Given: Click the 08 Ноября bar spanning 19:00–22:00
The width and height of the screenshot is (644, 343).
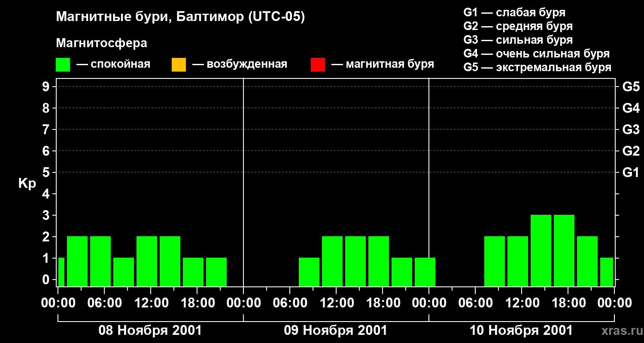Looking at the screenshot, I should point(216,272).
